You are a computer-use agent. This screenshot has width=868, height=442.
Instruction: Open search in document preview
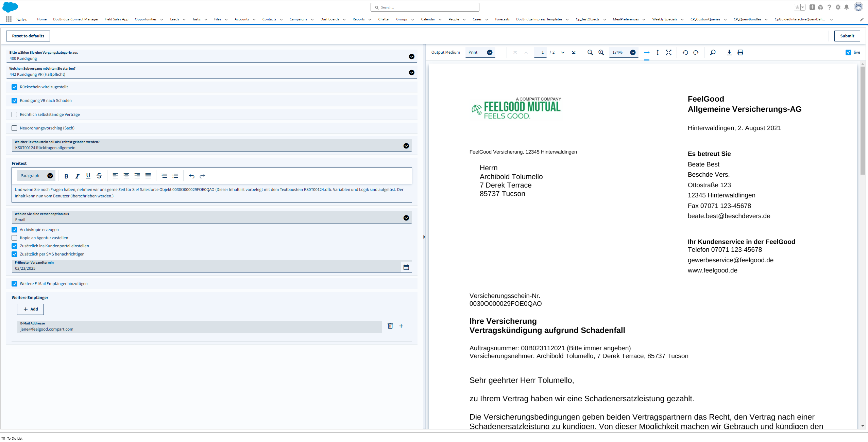click(x=713, y=52)
